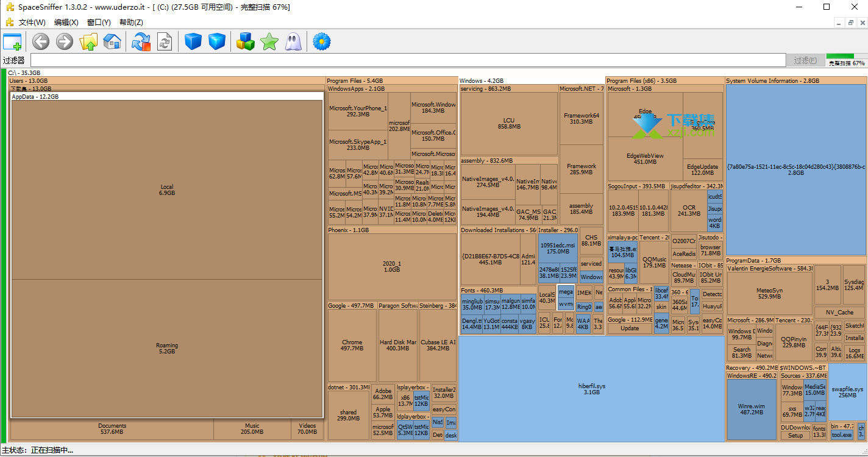Toggle unknown space with ghost icon

pyautogui.click(x=293, y=41)
